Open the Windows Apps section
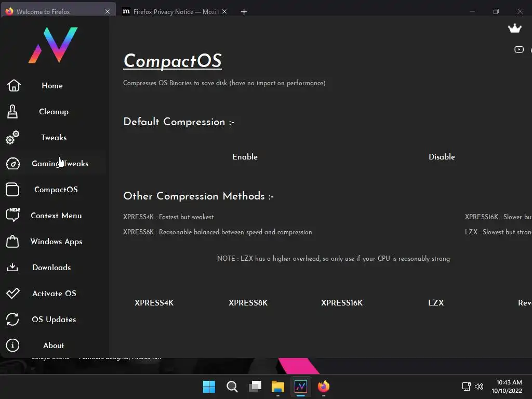532x399 pixels. [56, 242]
